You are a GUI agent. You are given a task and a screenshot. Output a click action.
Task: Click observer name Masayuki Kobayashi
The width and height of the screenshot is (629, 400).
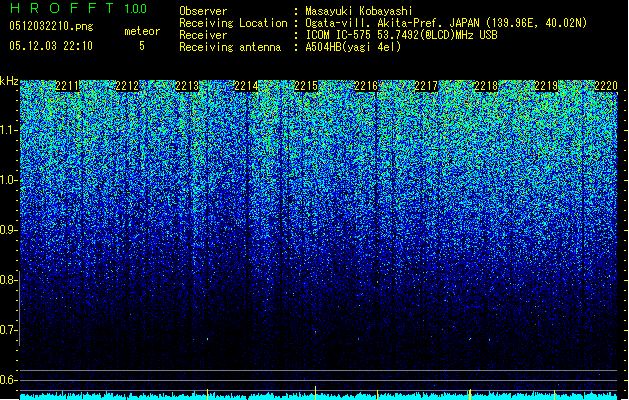(359, 11)
